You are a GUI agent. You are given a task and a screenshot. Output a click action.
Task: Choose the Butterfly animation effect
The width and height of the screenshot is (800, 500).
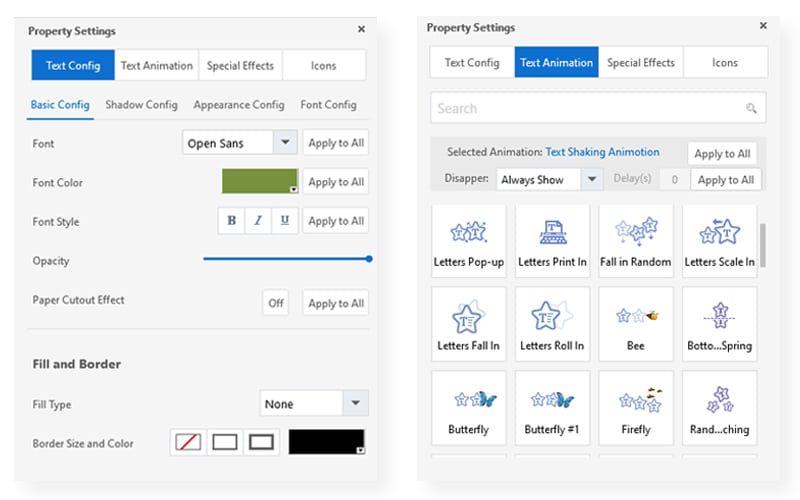[468, 407]
